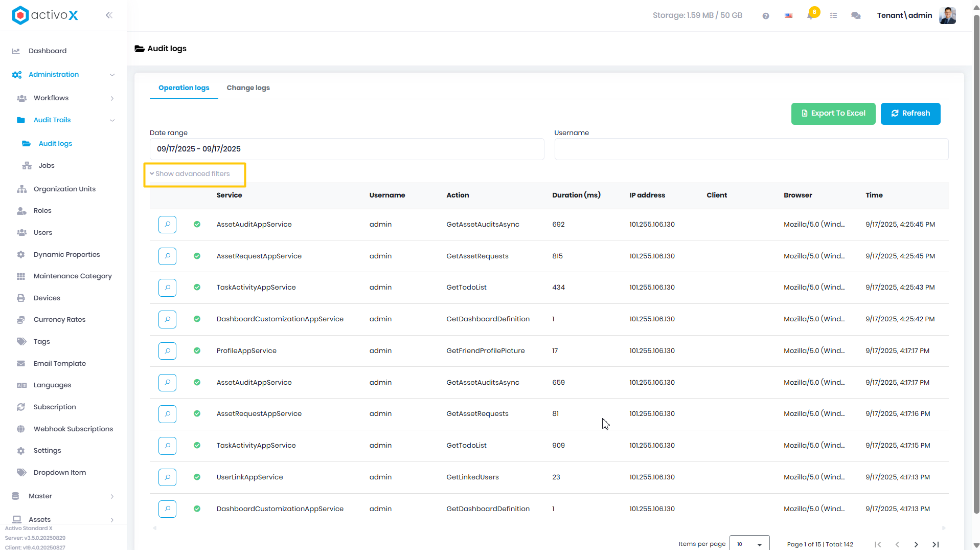This screenshot has height=550, width=980.
Task: Click success checkmark on ProfileAppService row
Action: [197, 351]
